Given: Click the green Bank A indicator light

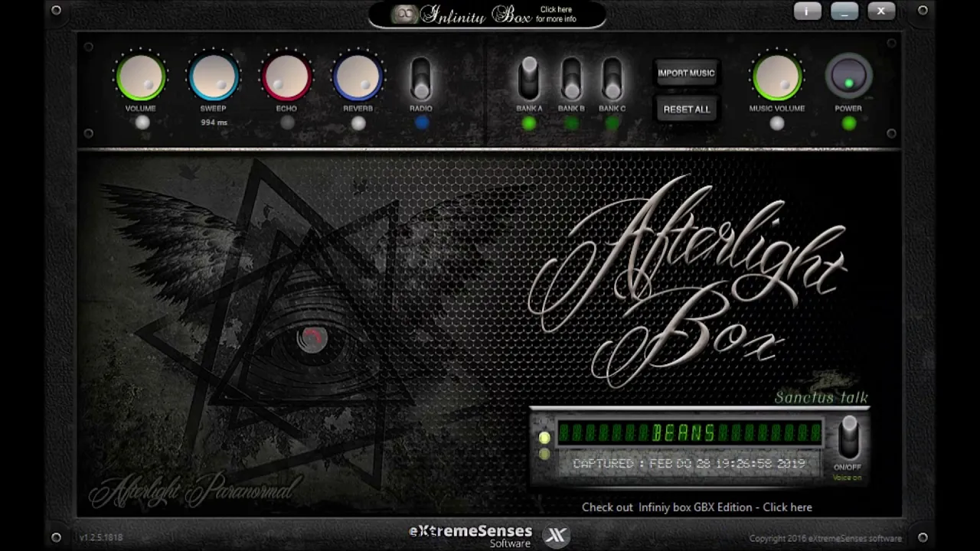Looking at the screenshot, I should point(529,123).
